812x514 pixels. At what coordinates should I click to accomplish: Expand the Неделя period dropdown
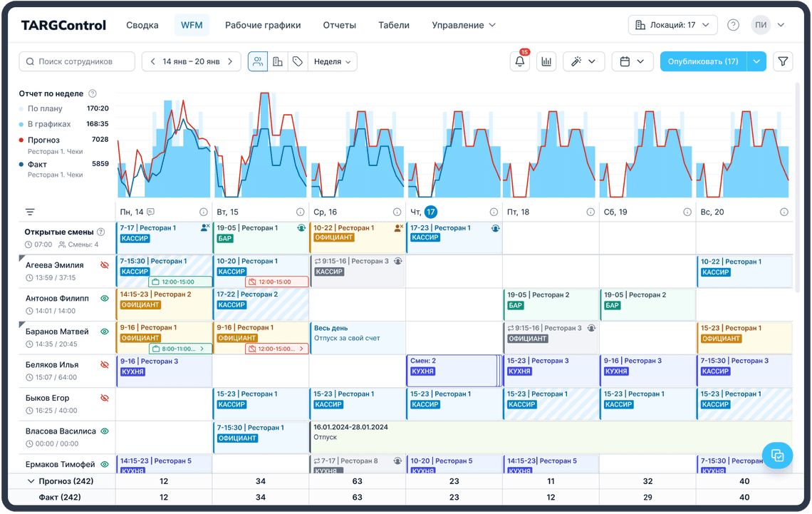pos(332,62)
